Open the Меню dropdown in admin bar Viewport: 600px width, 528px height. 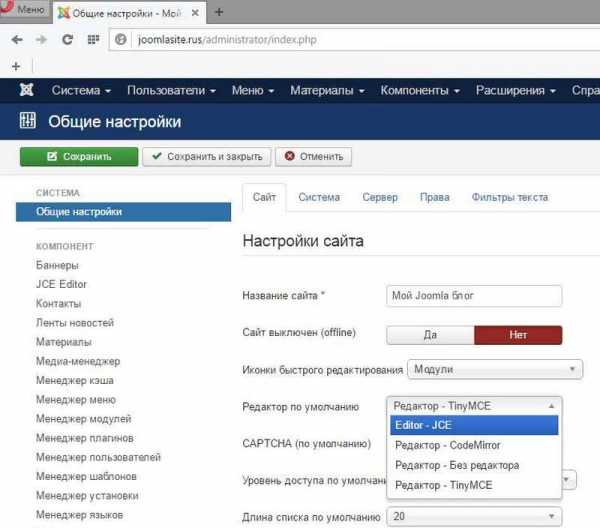tap(253, 90)
